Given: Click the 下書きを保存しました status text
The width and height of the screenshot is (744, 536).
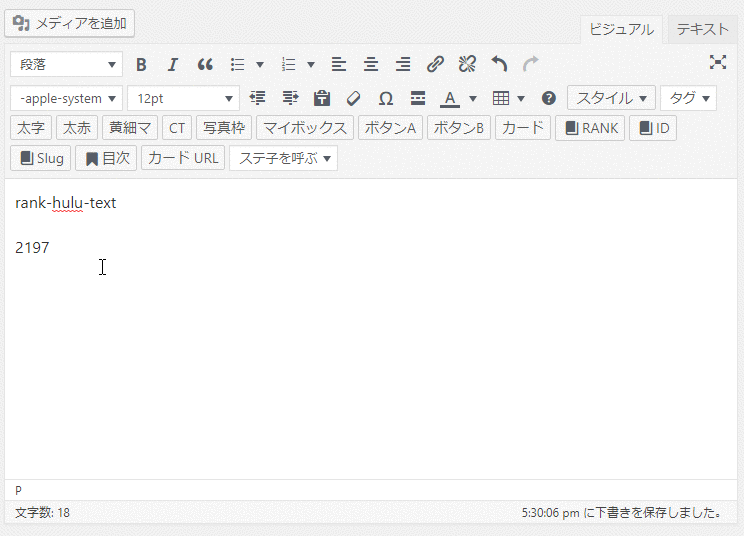Looking at the screenshot, I should click(x=623, y=513).
